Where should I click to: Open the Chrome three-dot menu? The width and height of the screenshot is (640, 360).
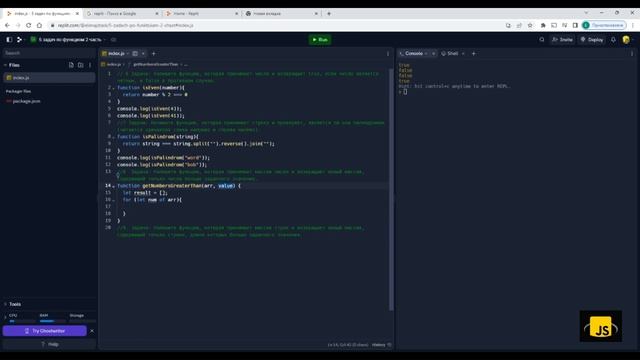coord(633,25)
